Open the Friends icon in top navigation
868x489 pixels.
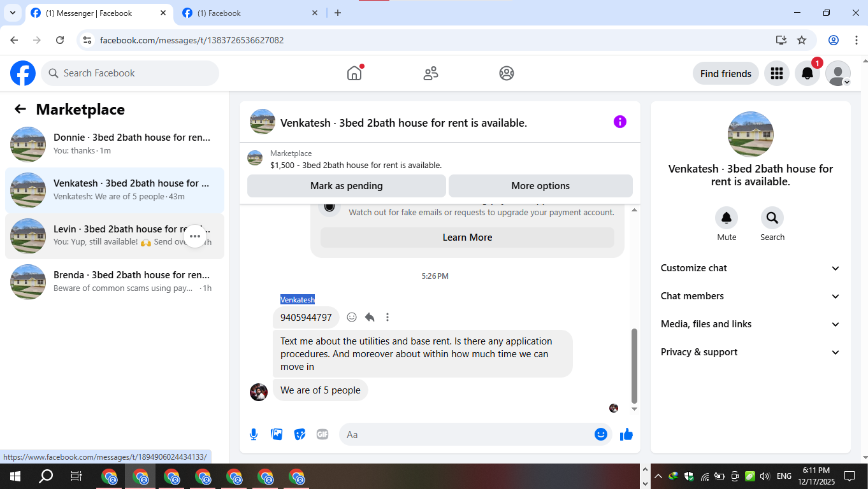point(431,73)
